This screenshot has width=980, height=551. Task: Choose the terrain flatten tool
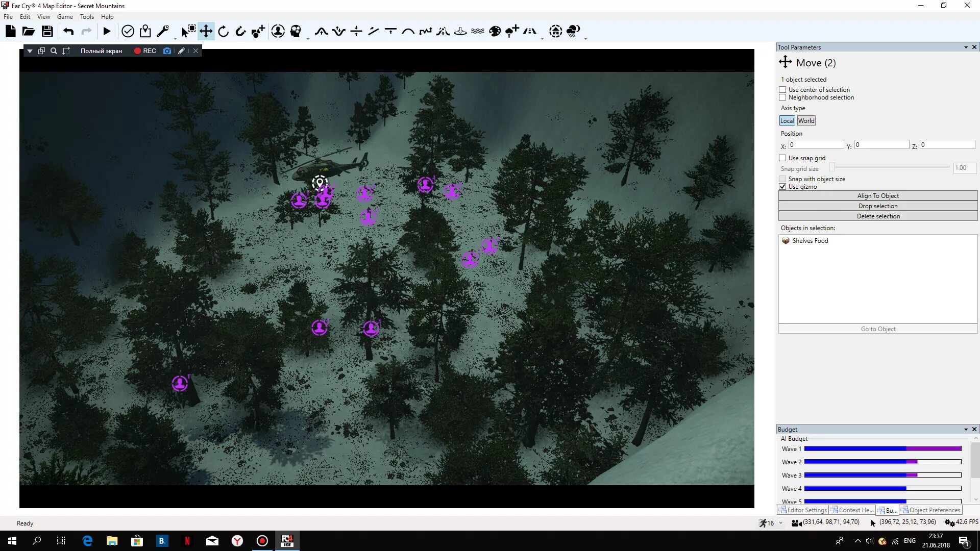pos(390,32)
